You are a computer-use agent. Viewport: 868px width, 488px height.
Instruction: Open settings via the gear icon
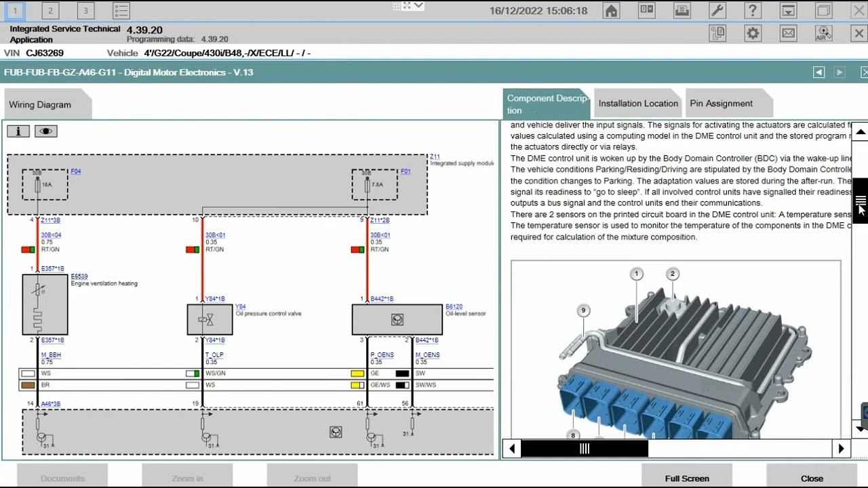point(753,33)
